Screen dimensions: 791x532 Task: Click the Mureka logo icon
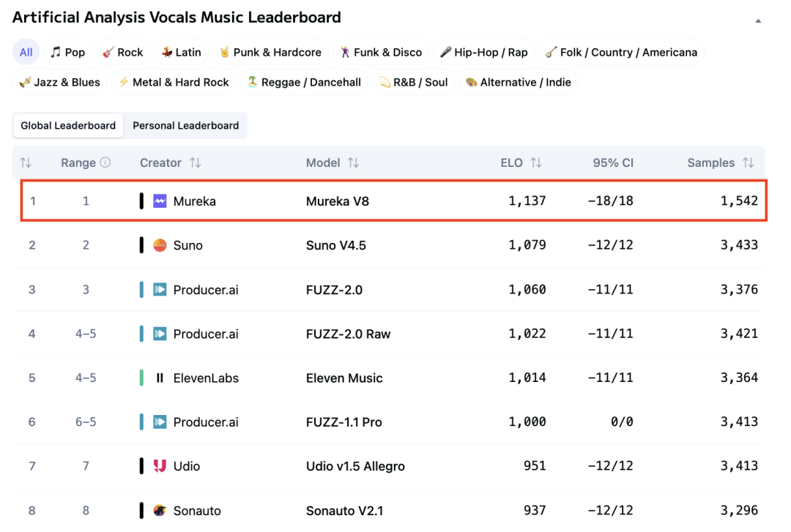[160, 201]
